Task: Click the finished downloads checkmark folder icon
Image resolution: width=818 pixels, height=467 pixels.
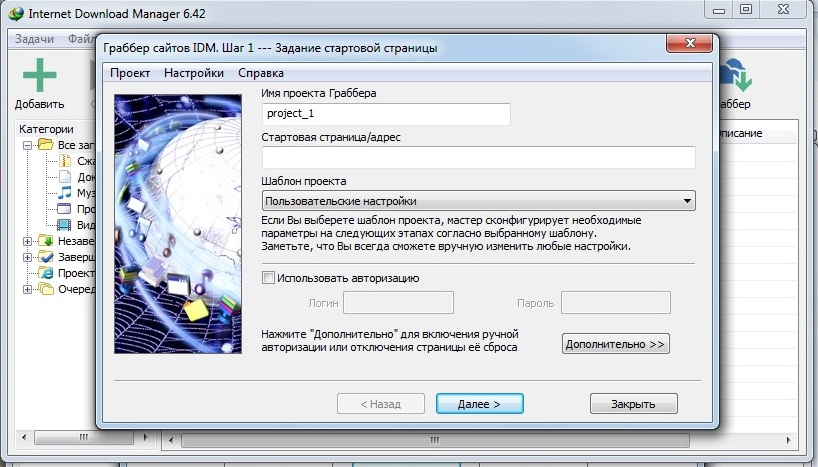Action: point(46,257)
